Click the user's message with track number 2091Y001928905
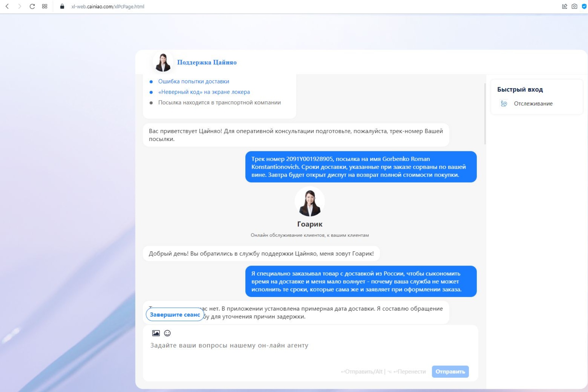Viewport: 588px width, 392px height. click(361, 167)
